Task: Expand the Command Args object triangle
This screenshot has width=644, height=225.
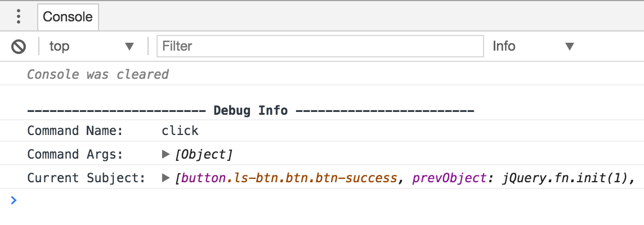Action: [166, 154]
